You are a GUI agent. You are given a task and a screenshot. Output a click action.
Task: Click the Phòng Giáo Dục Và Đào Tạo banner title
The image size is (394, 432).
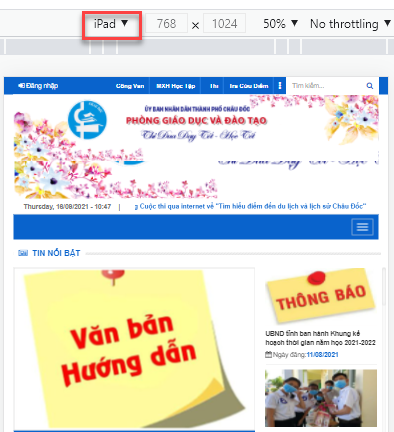coord(197,120)
